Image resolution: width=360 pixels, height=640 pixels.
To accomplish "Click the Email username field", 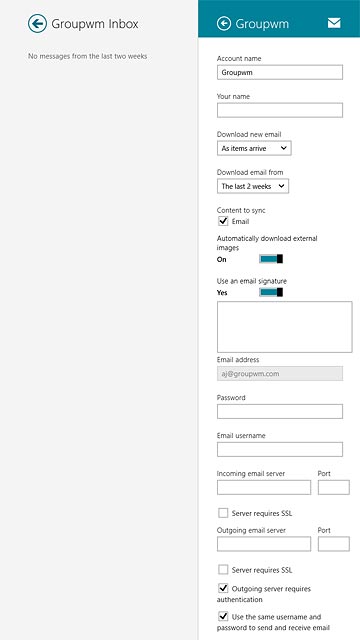I will pos(280,449).
